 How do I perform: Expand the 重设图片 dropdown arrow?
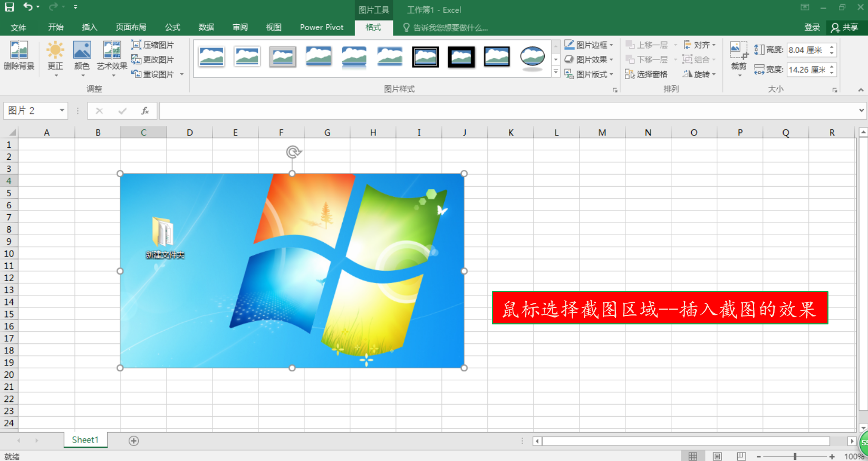pyautogui.click(x=182, y=74)
